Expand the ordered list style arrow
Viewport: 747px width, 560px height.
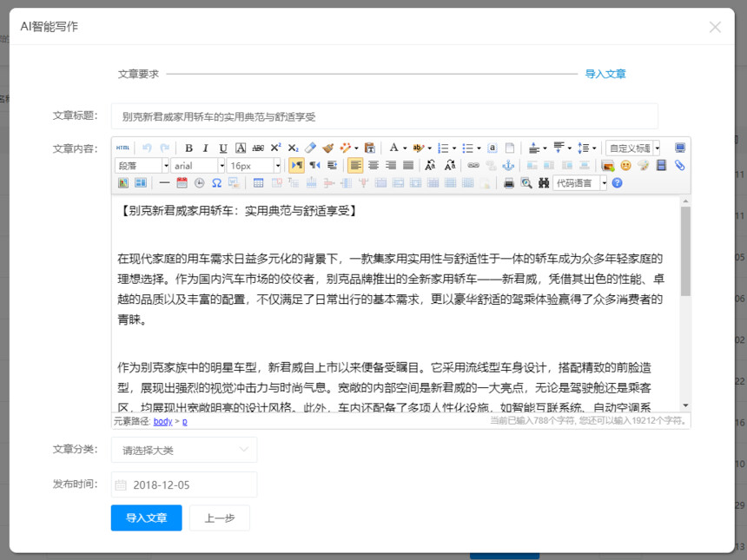pyautogui.click(x=454, y=148)
